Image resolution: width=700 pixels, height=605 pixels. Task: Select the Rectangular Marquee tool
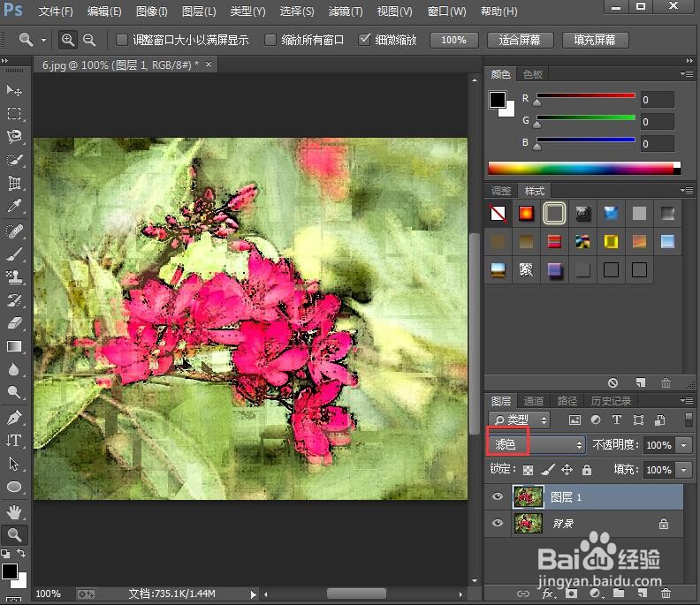14,113
